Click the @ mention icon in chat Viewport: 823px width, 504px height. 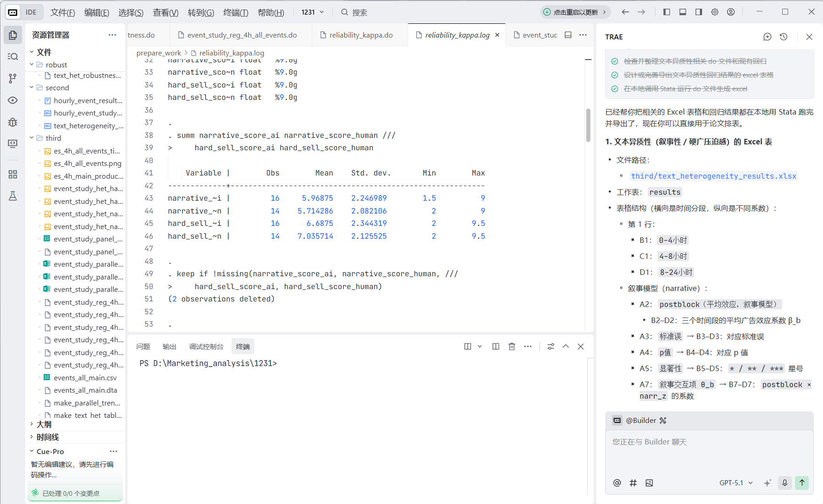[617, 483]
